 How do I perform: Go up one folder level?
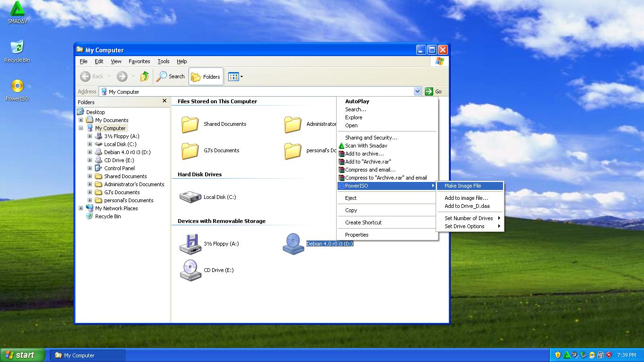click(145, 76)
